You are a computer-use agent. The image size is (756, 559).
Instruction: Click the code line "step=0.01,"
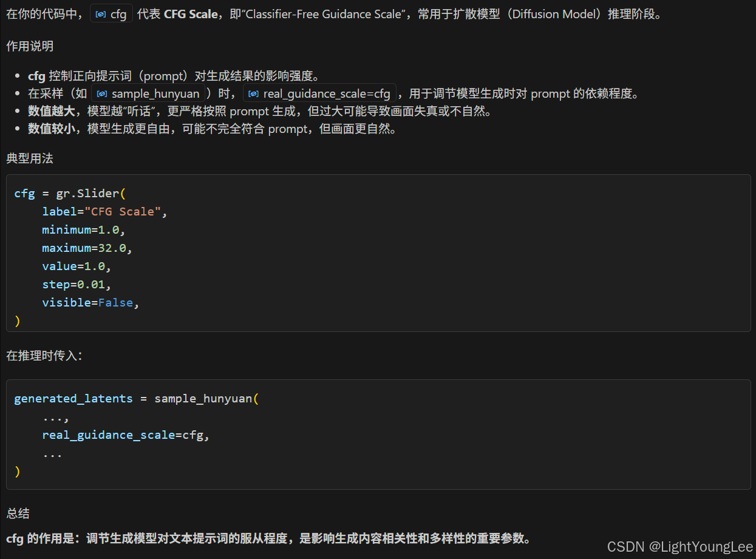pos(77,285)
